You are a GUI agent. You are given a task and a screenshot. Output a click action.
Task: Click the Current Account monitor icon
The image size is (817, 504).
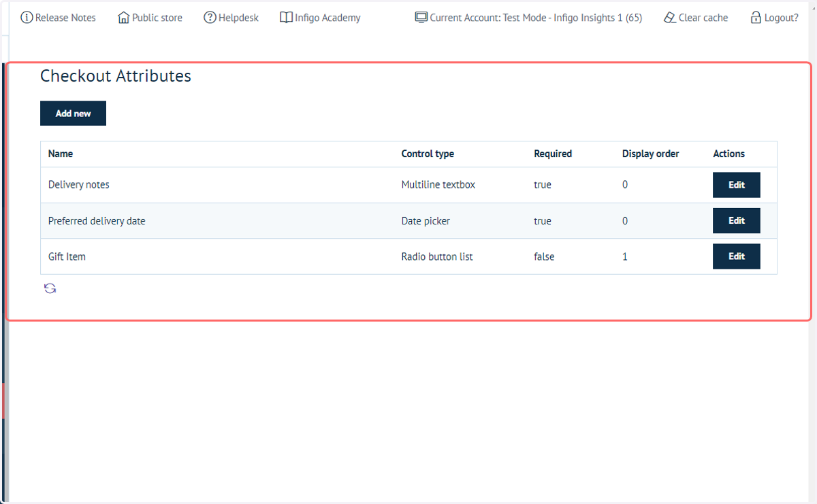[x=421, y=18]
